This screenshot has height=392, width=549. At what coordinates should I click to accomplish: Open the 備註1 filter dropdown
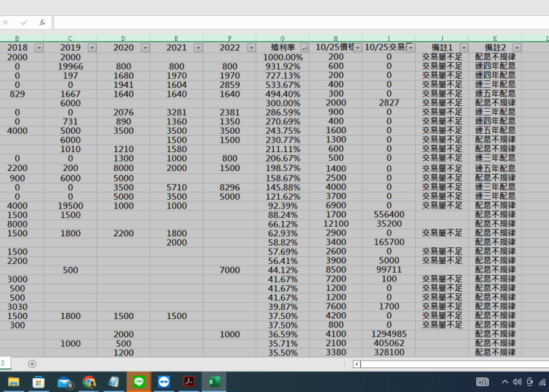[x=463, y=48]
